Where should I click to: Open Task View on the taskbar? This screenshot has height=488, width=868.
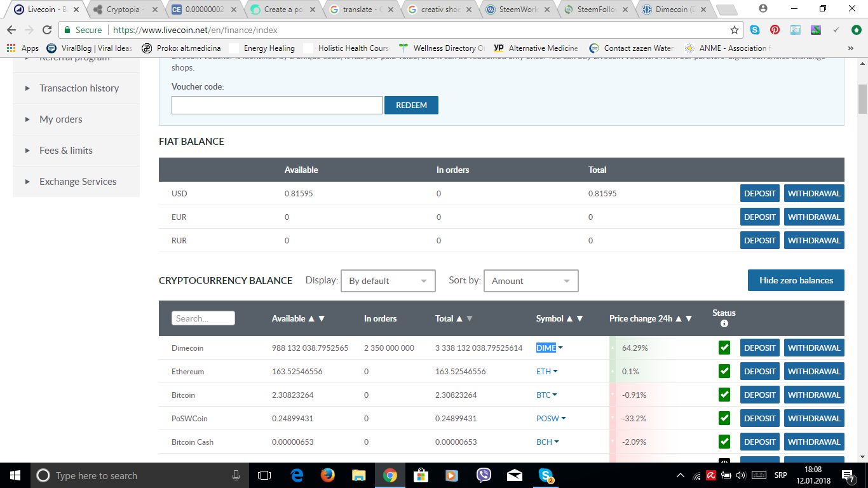tap(264, 475)
